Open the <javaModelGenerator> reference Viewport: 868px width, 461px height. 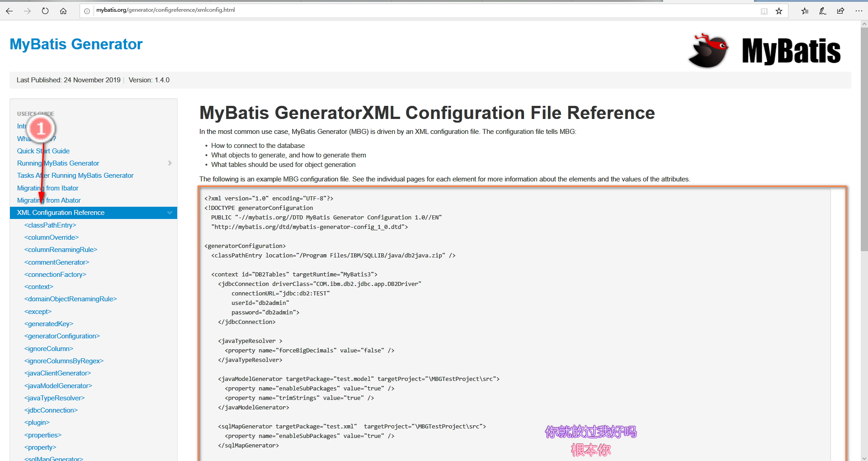point(58,386)
